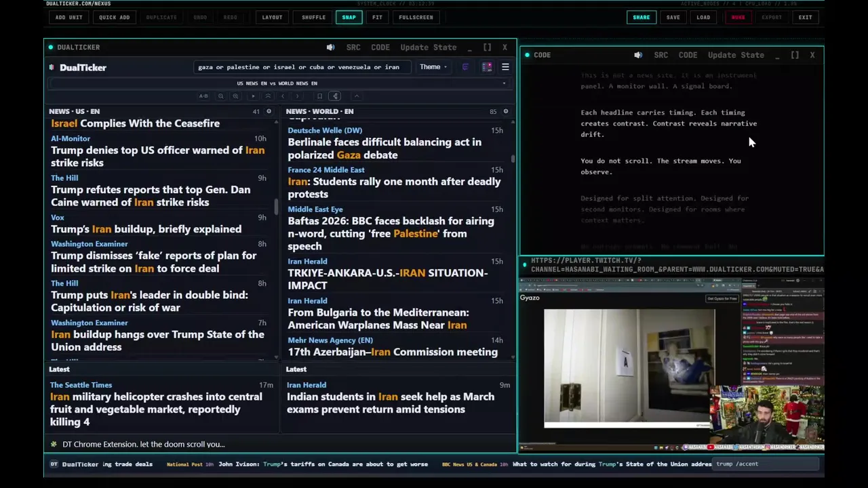The width and height of the screenshot is (868, 488).
Task: Click the green star icon by Chrome Extension
Action: (x=54, y=444)
